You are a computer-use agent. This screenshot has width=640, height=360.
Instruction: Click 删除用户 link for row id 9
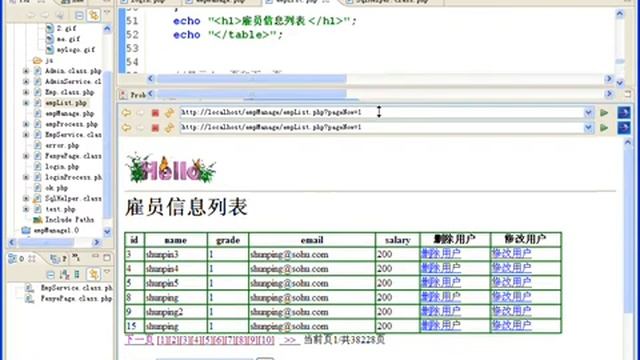pos(441,311)
